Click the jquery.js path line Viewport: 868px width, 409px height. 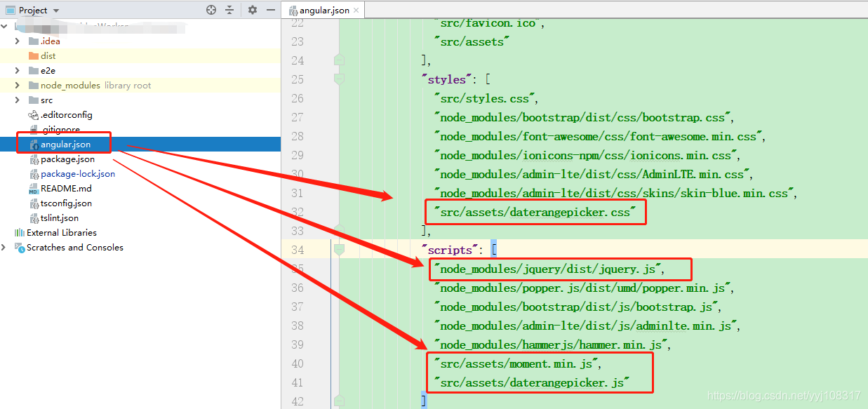(549, 269)
